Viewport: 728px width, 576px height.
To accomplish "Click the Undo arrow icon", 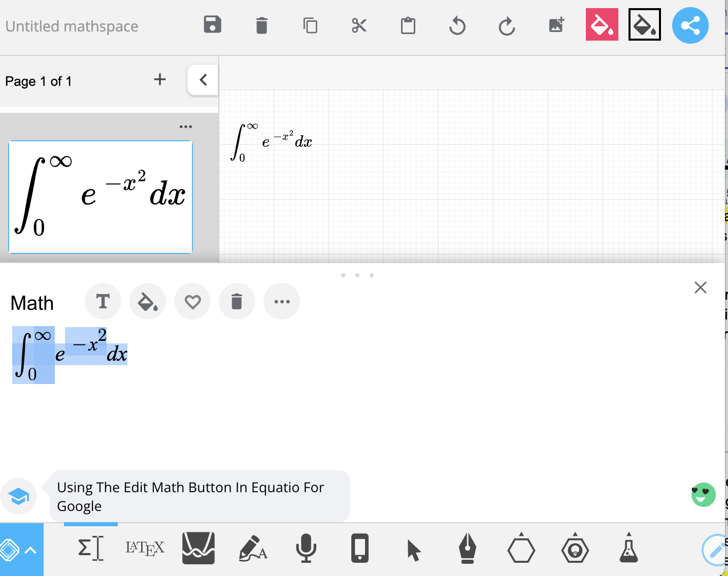I will (457, 25).
